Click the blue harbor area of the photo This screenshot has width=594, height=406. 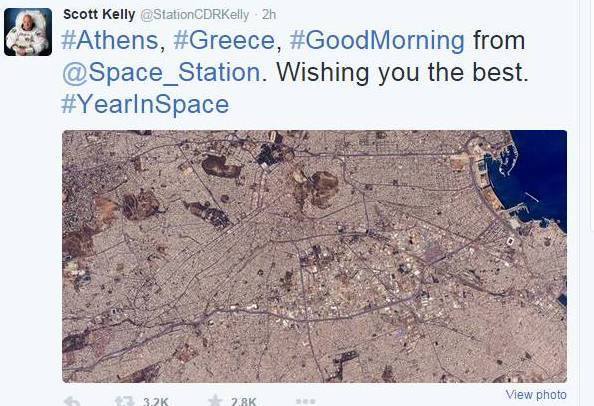click(538, 174)
